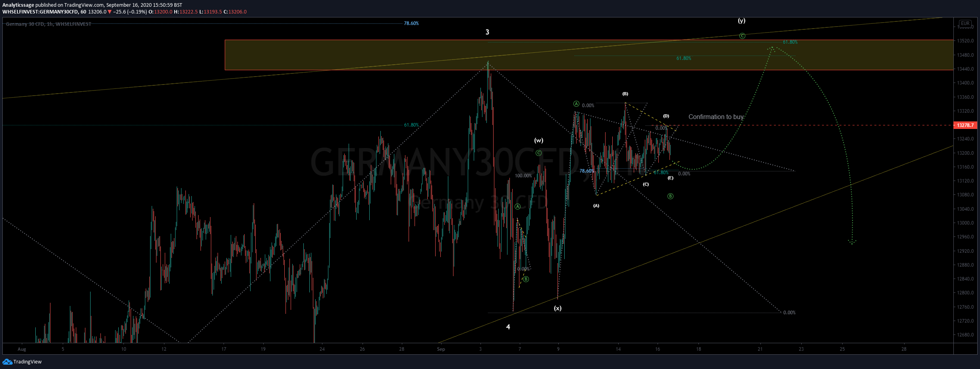The image size is (980, 369).
Task: Select the '(E)' triangle wave label
Action: [670, 178]
